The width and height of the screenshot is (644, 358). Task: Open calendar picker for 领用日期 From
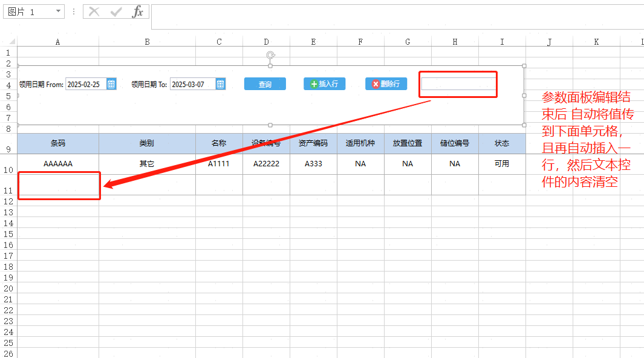111,84
